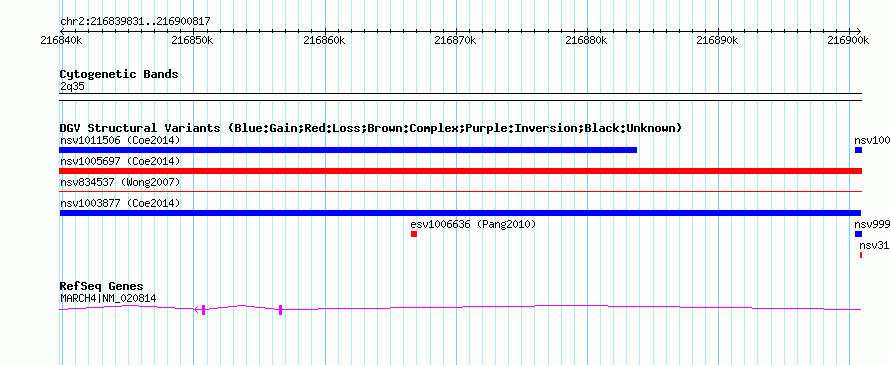
Task: Click the 216890k ruler label
Action: 717,41
